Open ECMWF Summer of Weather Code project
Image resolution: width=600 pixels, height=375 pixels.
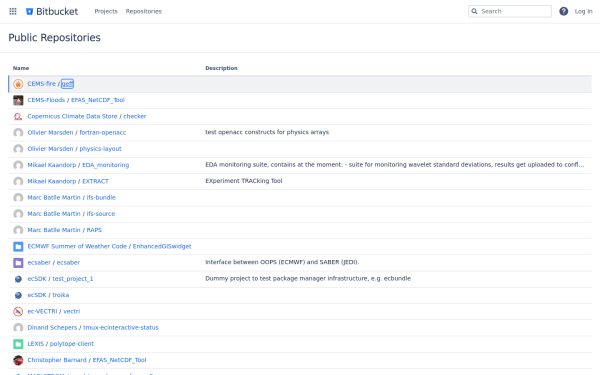[x=77, y=246]
